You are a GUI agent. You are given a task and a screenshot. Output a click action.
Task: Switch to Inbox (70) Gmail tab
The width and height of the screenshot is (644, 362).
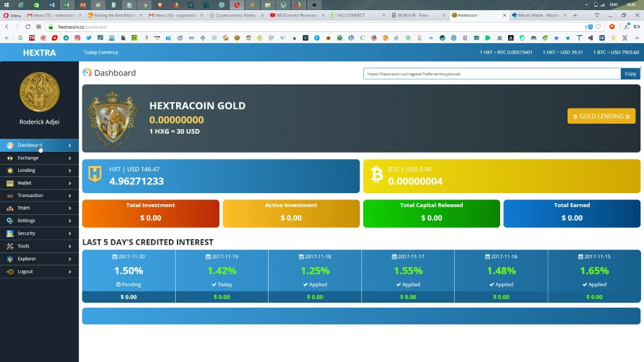coord(55,16)
